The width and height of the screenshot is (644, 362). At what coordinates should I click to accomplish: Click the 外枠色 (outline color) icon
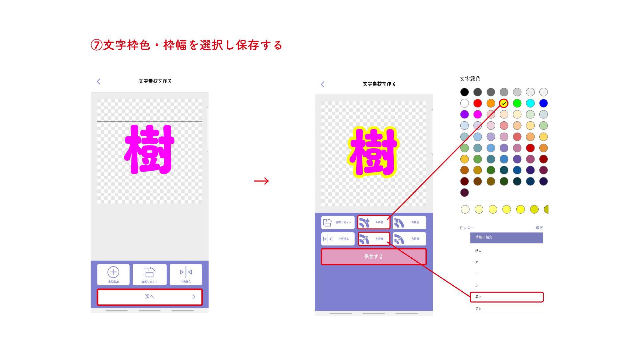coord(374,222)
